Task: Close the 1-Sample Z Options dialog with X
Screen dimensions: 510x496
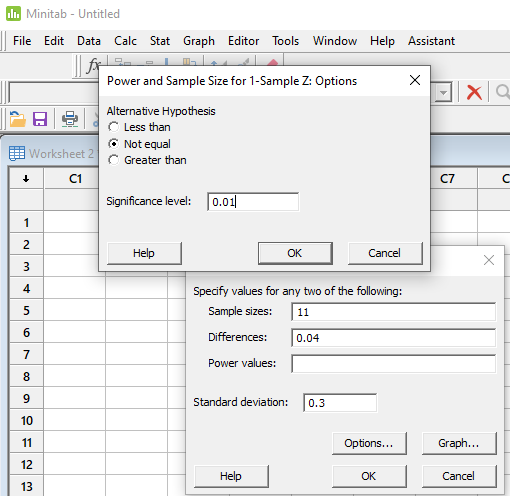Action: [415, 80]
